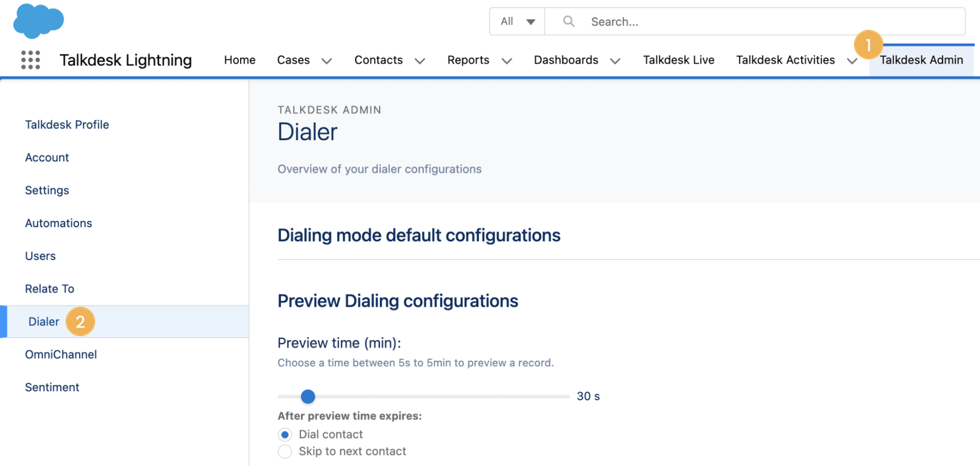This screenshot has width=980, height=466.
Task: Click the 30 s preview time value
Action: tap(588, 396)
